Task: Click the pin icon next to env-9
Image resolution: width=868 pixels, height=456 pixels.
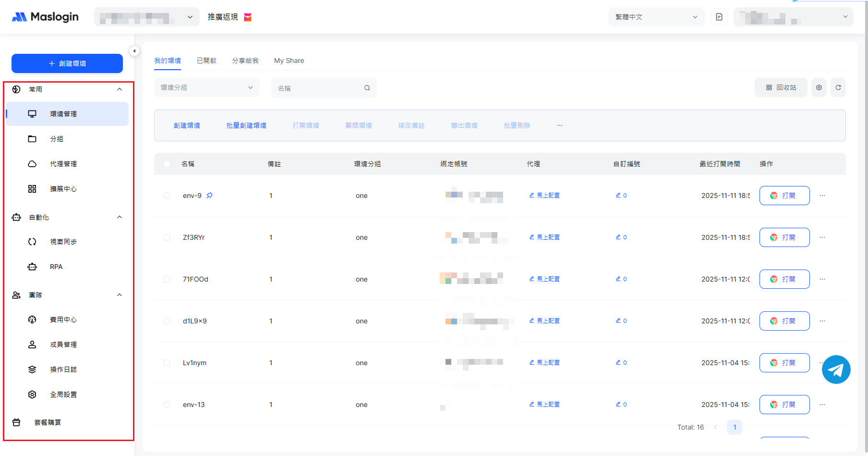Action: pyautogui.click(x=210, y=196)
